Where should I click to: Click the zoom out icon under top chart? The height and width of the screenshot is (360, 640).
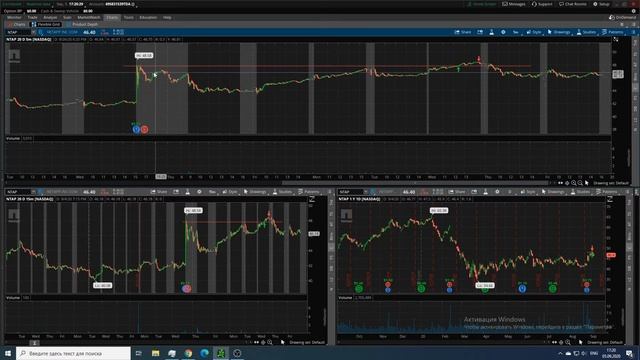580,183
